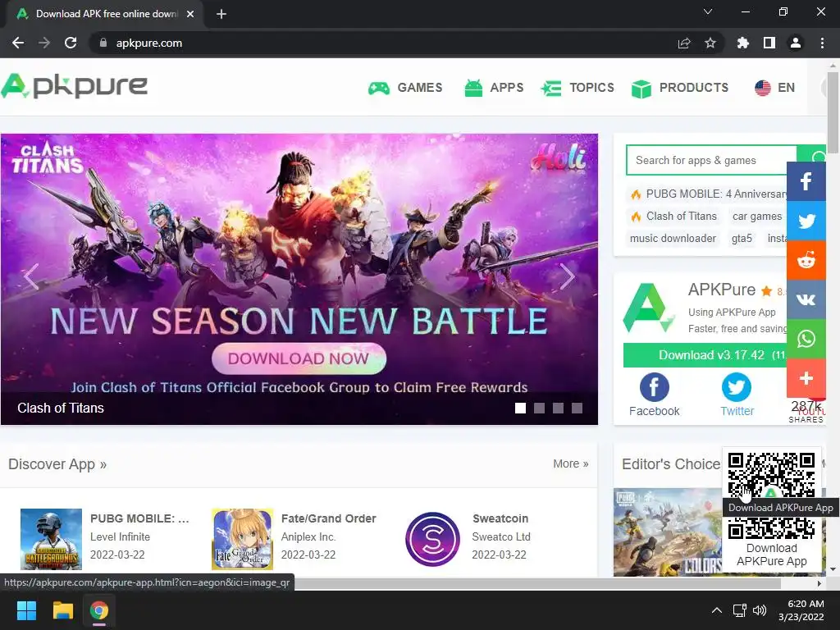Click the browser forward arrow

pos(44,43)
